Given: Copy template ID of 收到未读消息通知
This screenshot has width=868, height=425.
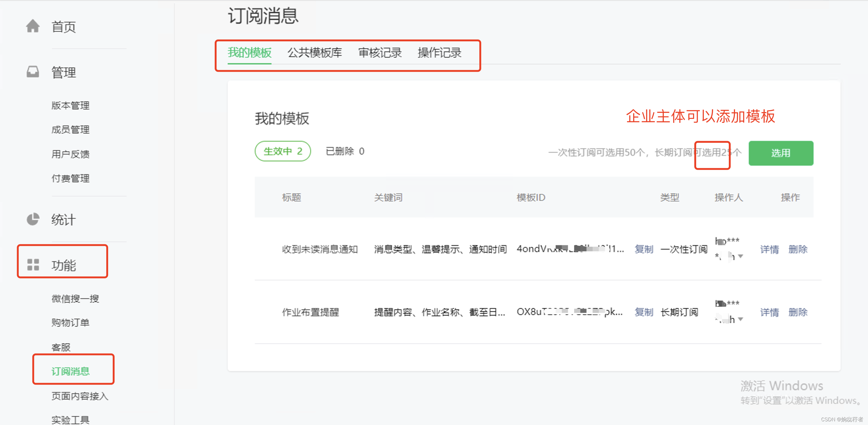Looking at the screenshot, I should point(643,249).
